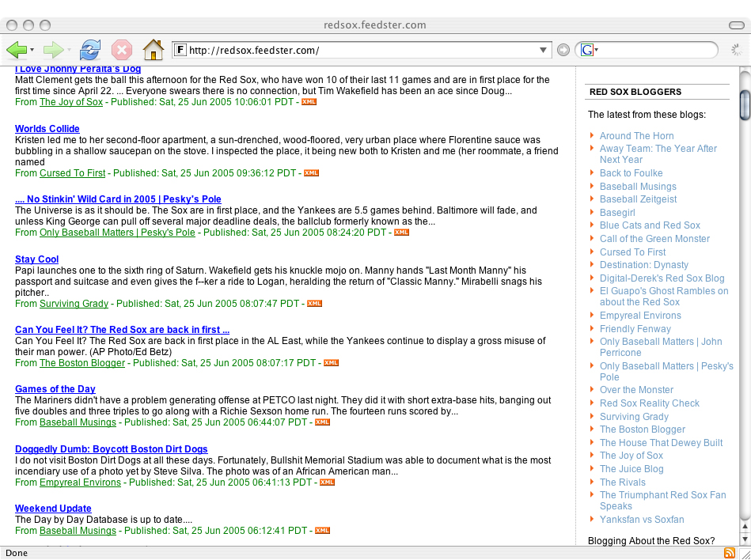Viewport: 751px width, 560px height.
Task: Reload the page with the refresh icon
Action: (x=90, y=50)
